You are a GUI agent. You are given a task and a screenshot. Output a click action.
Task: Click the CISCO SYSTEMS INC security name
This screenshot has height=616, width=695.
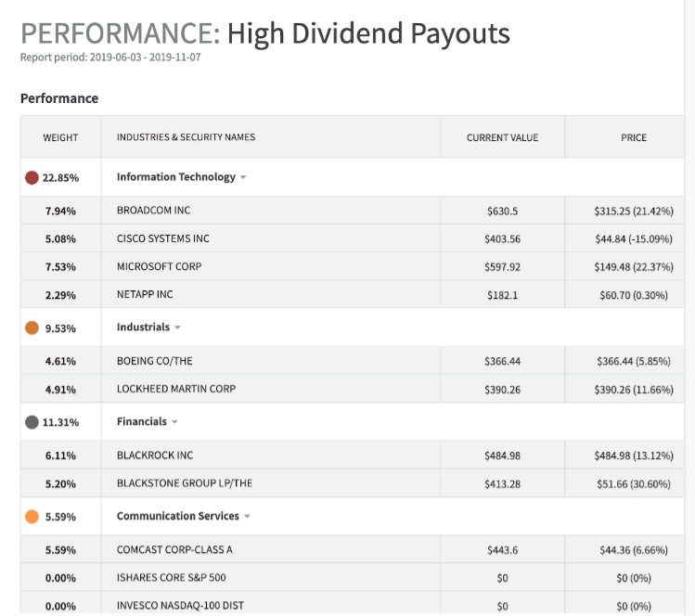(163, 238)
